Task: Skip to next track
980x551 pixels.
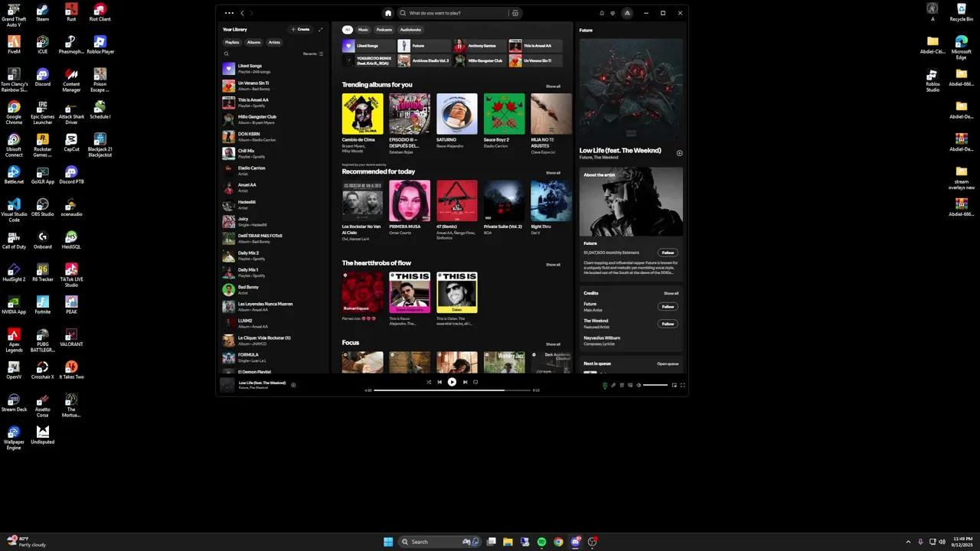Action: tap(465, 382)
